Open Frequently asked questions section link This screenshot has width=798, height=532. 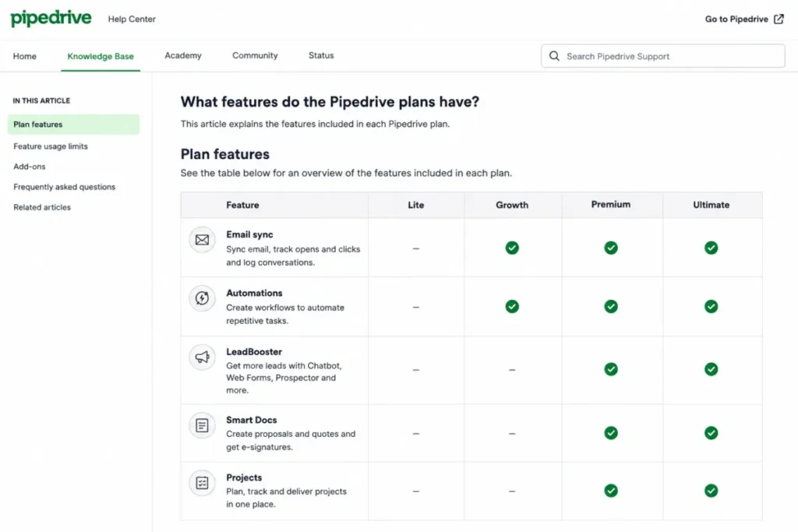coord(64,187)
